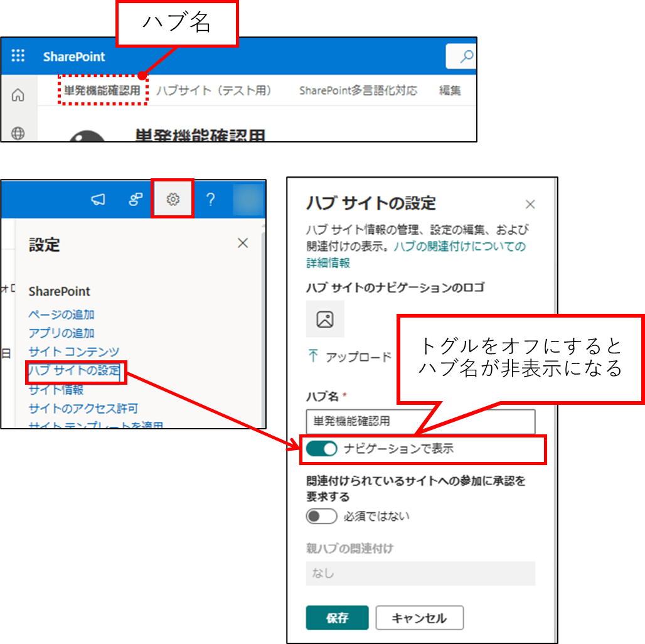
Task: Click the キャンセル button
Action: tap(419, 618)
